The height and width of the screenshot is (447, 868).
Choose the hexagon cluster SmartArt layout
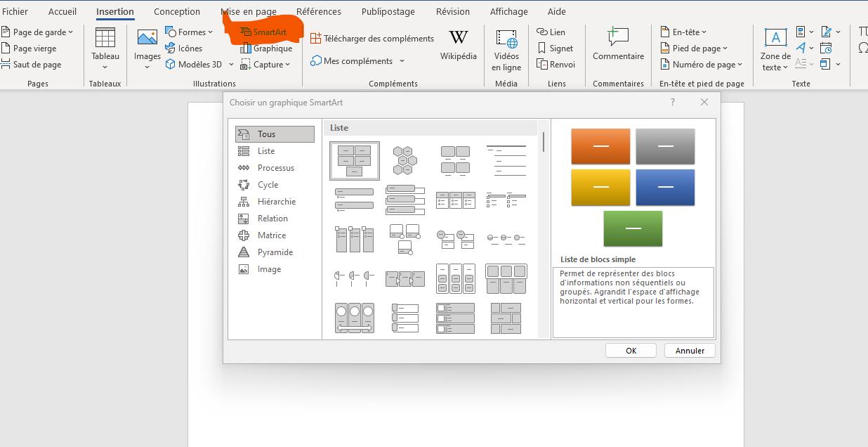(x=405, y=160)
